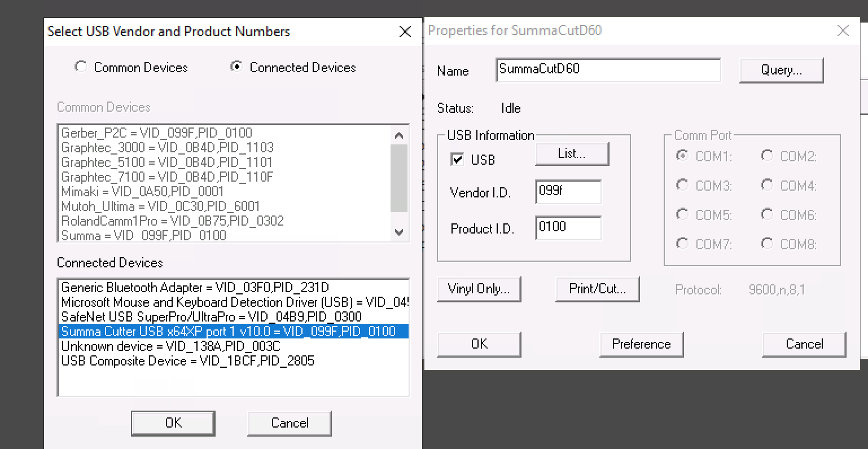Close the Properties for SummaCutD60 window
The image size is (868, 449).
[843, 30]
